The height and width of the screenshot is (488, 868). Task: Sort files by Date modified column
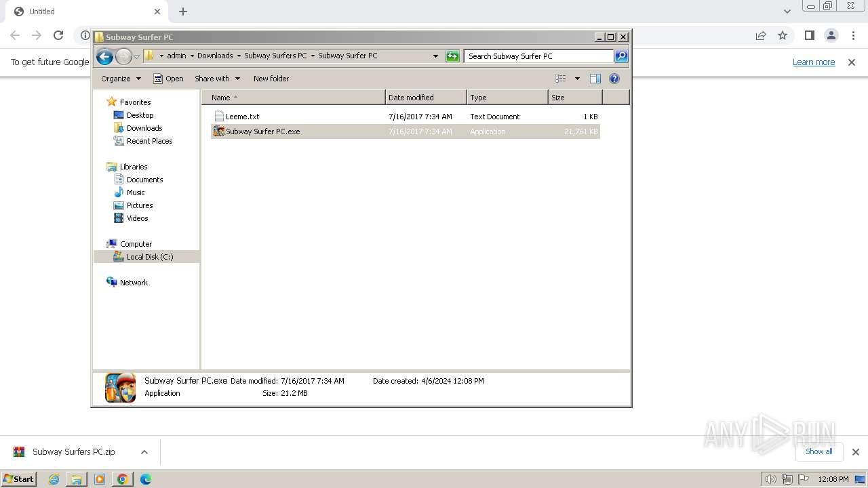[x=426, y=98]
